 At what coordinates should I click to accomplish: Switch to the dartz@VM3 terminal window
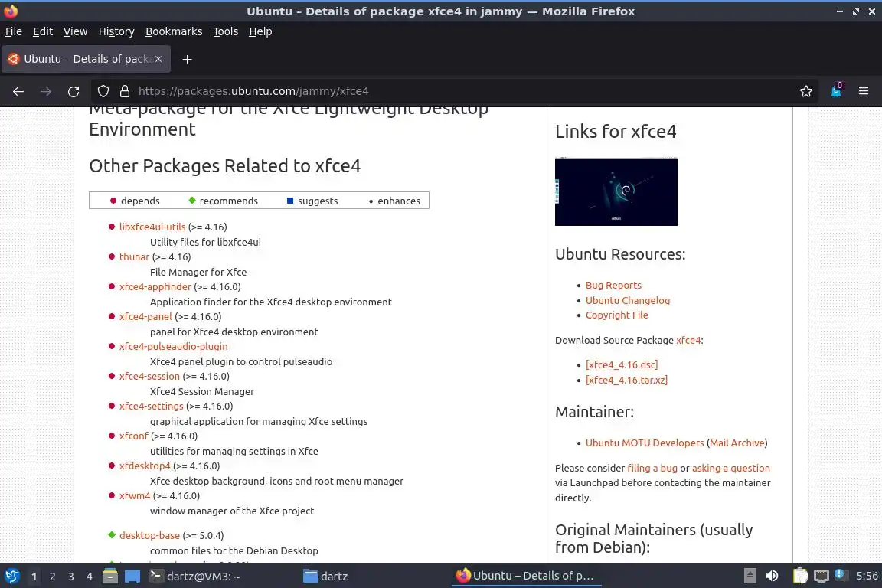point(194,577)
